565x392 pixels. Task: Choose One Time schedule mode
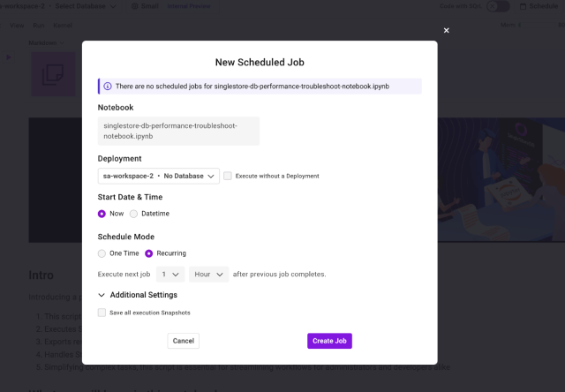[x=102, y=253]
